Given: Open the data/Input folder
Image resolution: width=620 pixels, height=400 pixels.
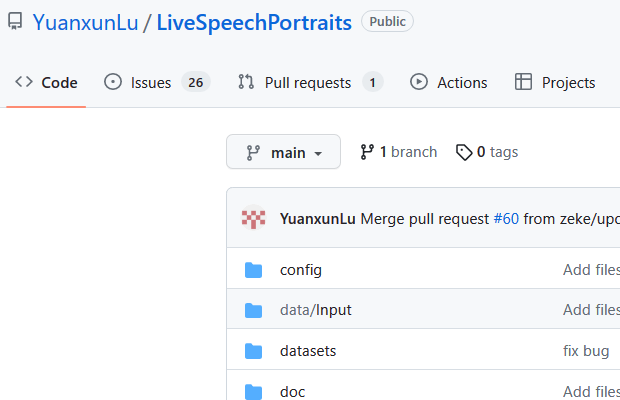Looking at the screenshot, I should (316, 310).
